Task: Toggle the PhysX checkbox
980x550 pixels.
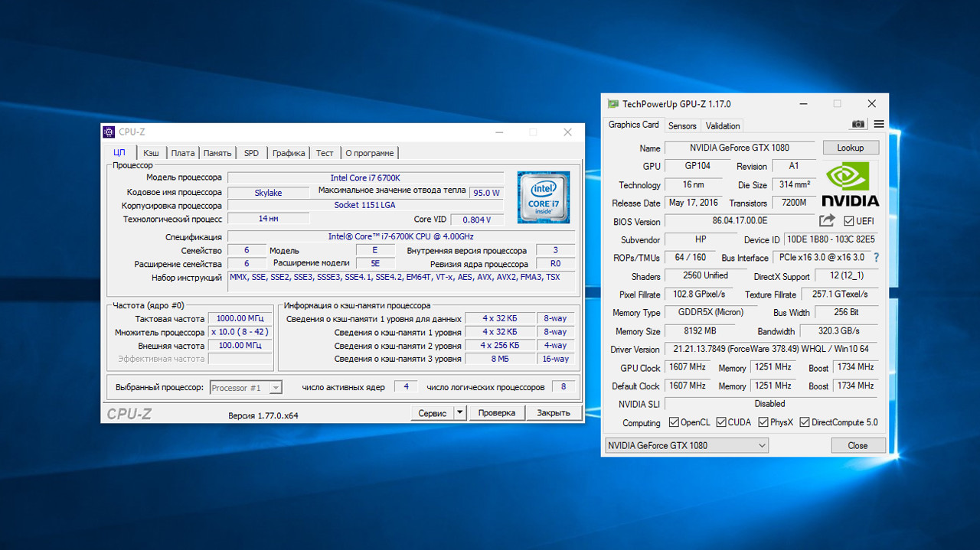Action: point(763,422)
